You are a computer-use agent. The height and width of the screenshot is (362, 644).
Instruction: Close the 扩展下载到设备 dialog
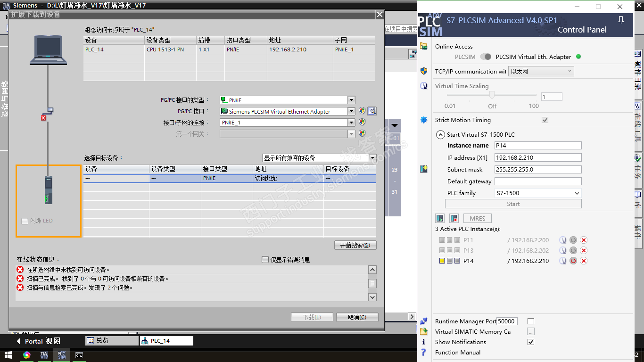click(380, 15)
